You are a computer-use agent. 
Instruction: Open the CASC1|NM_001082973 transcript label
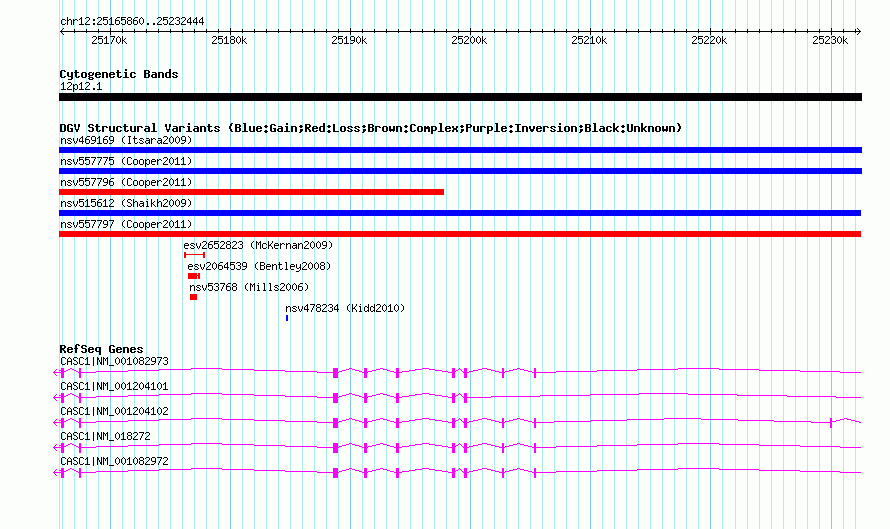click(x=114, y=362)
